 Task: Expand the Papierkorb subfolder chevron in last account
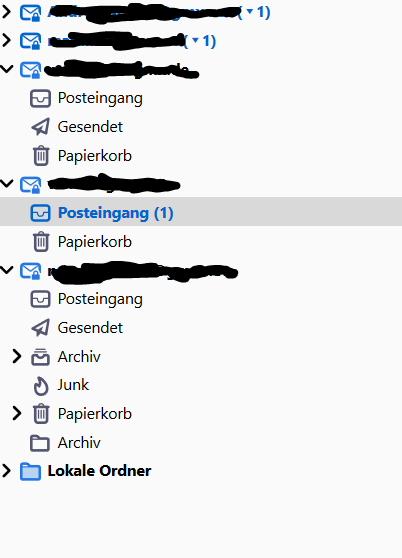[x=16, y=414]
